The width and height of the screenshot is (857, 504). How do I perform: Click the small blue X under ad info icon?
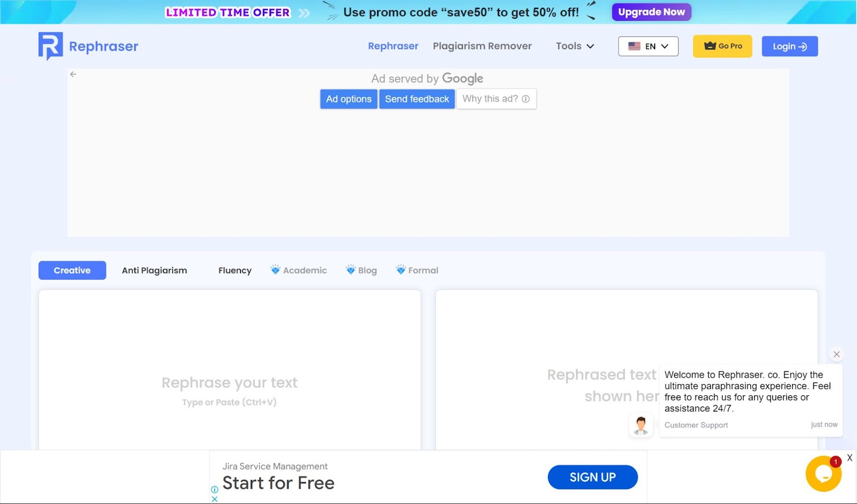click(214, 499)
